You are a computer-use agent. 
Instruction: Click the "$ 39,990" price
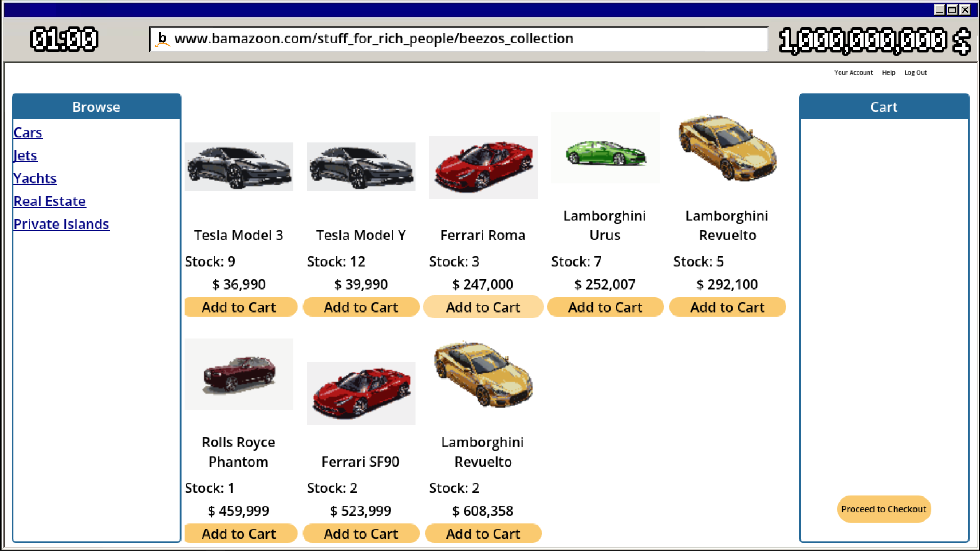pyautogui.click(x=361, y=284)
